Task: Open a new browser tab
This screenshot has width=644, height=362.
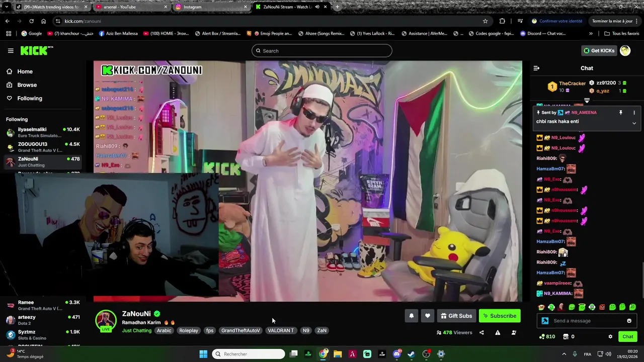Action: tap(337, 7)
